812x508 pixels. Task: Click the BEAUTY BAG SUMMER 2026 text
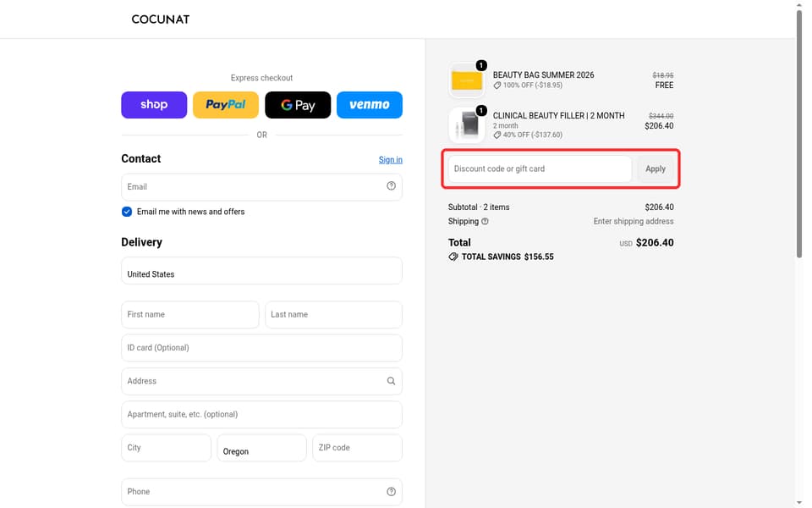point(543,75)
